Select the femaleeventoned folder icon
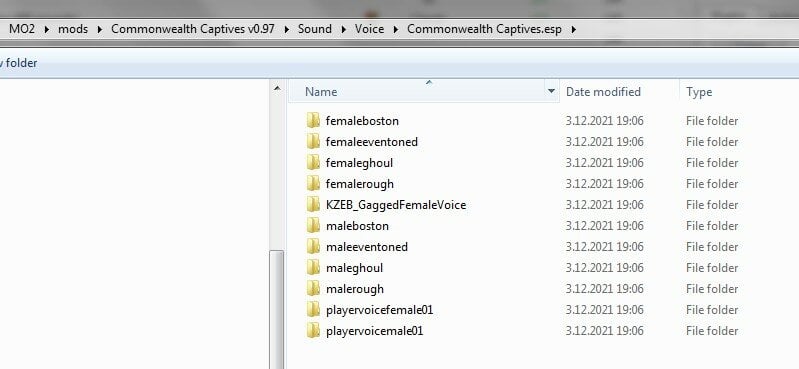 click(x=313, y=142)
